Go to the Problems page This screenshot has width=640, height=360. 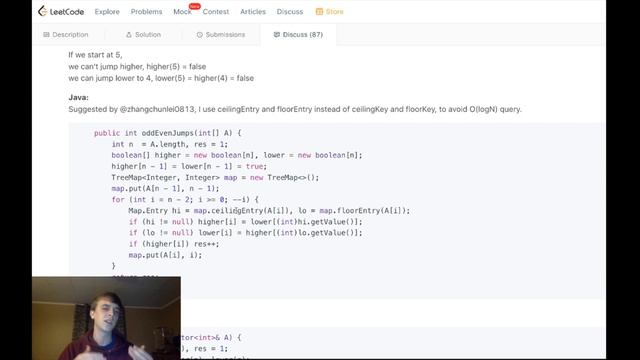pyautogui.click(x=146, y=12)
